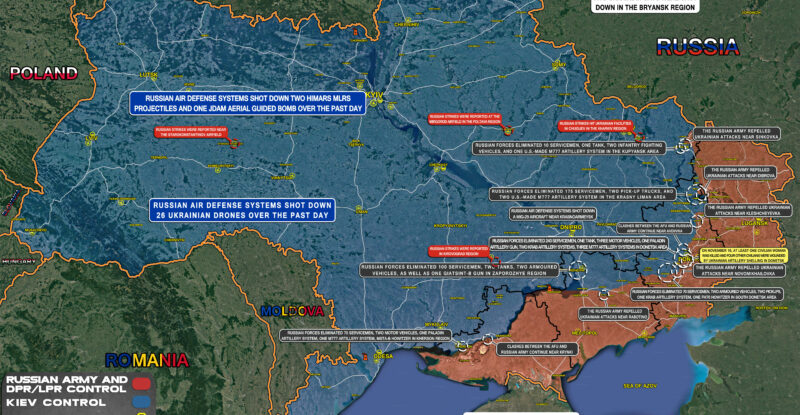800x415 pixels.
Task: Click the Kirovograd region strike callout
Action: 458,251
